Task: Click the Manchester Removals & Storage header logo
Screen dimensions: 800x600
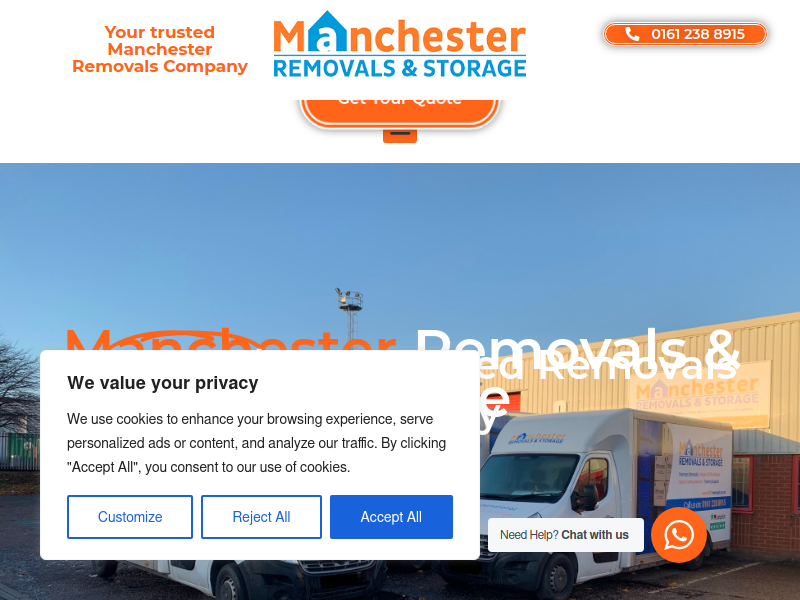Action: 400,44
